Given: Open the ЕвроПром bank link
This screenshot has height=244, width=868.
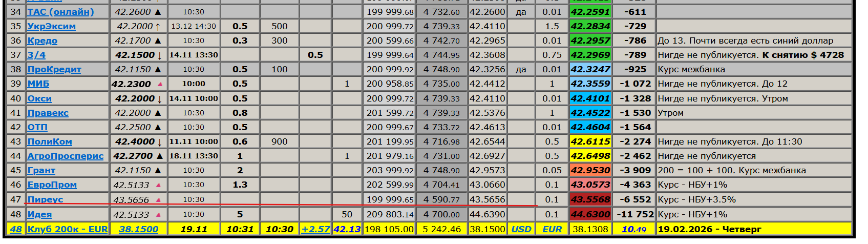Looking at the screenshot, I should (52, 185).
